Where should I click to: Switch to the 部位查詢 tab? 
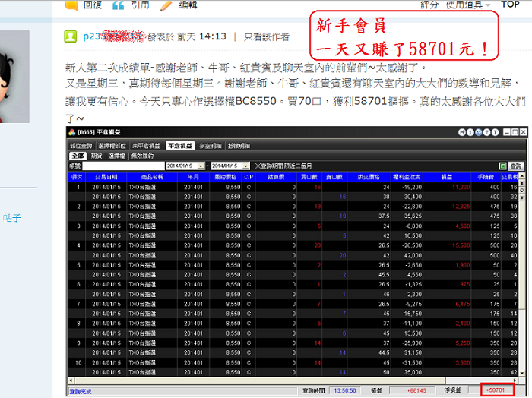pyautogui.click(x=81, y=146)
